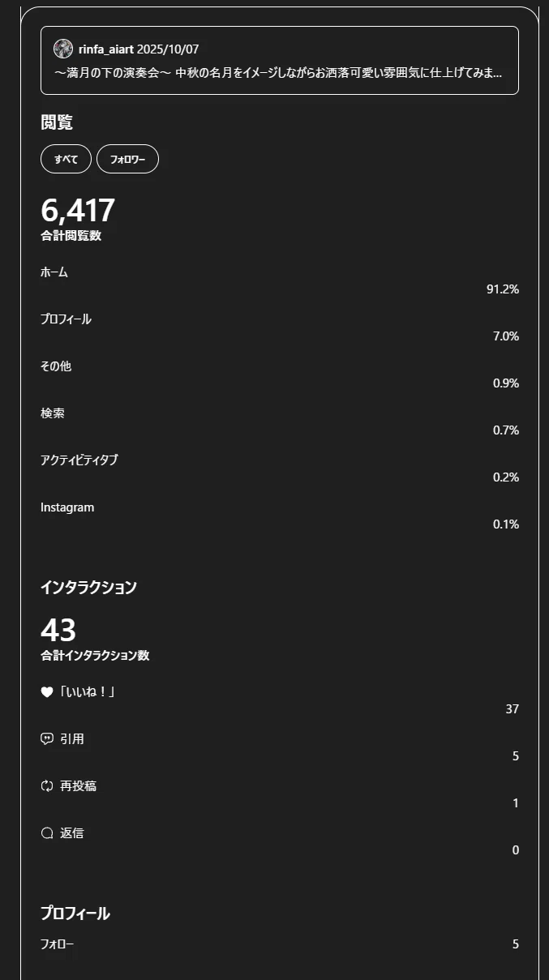The width and height of the screenshot is (549, 980).
Task: Click the Instagram views source row
Action: [280, 516]
